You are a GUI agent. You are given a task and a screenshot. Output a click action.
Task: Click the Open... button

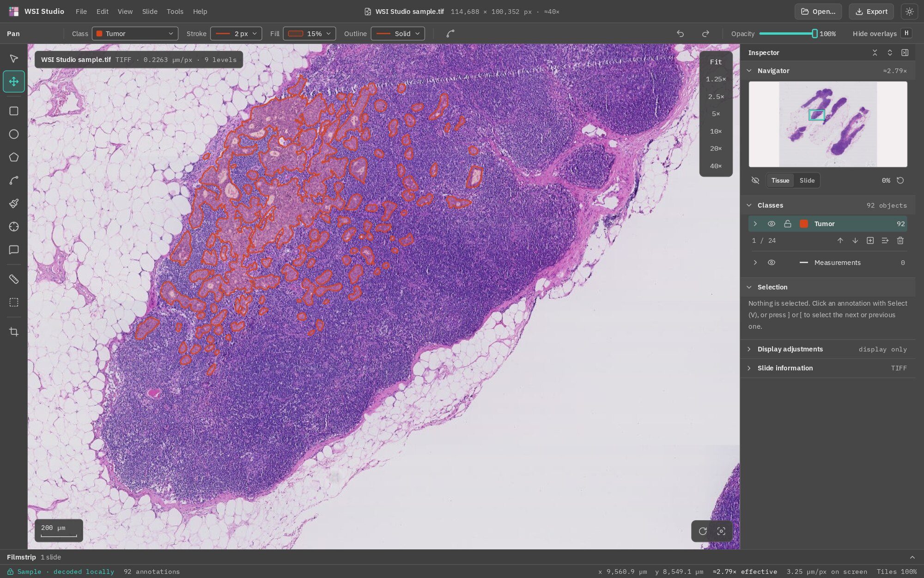[x=818, y=12]
